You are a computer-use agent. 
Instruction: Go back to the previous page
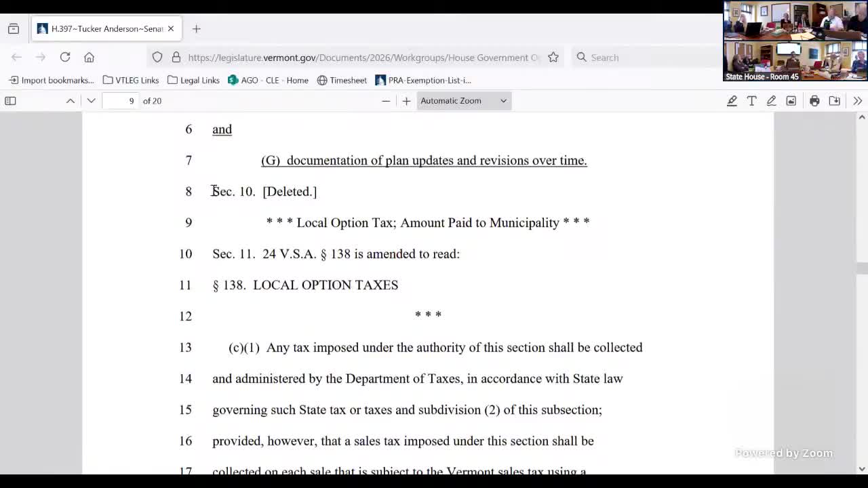click(17, 58)
